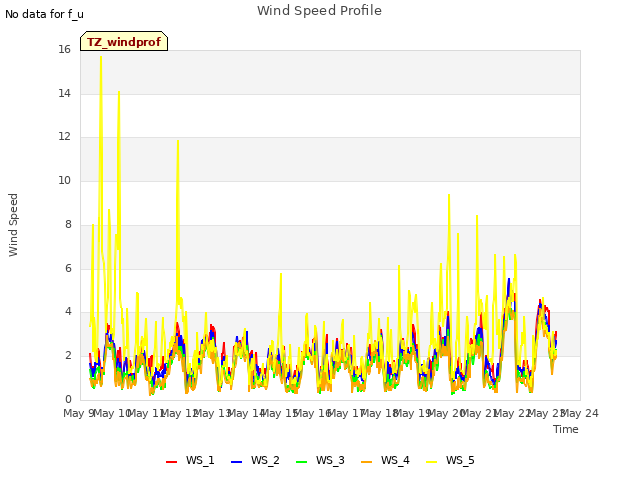Click the 0 y-axis tick label

click(x=68, y=399)
